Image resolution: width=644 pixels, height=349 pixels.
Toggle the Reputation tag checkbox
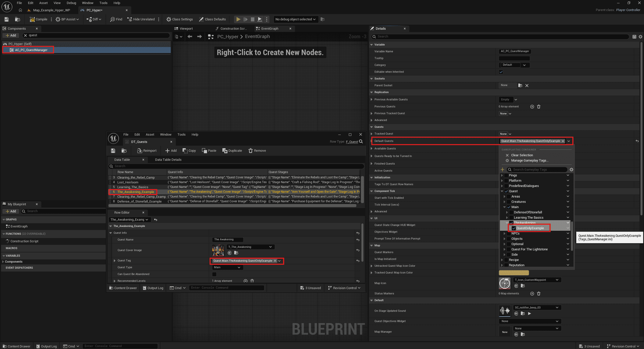click(x=506, y=265)
